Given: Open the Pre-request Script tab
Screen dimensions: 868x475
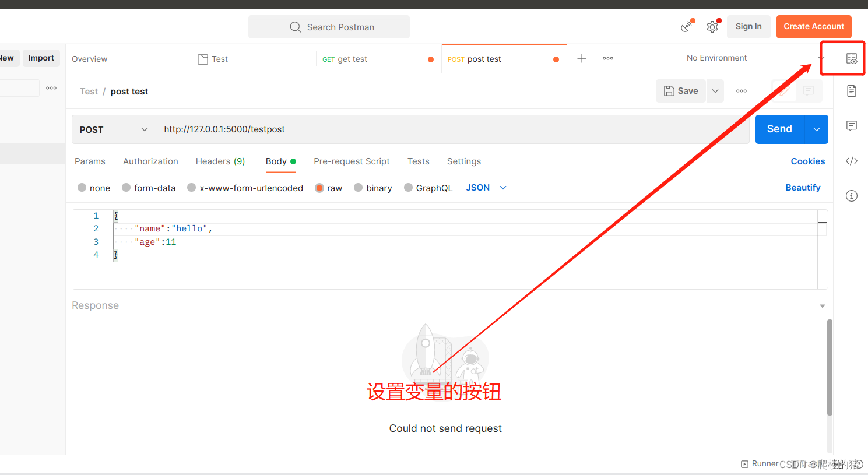Looking at the screenshot, I should tap(352, 161).
